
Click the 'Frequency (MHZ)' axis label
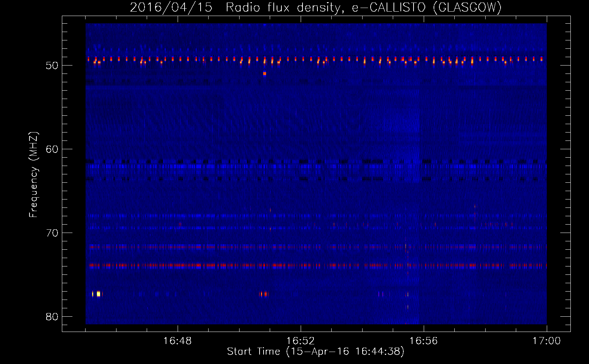33,175
